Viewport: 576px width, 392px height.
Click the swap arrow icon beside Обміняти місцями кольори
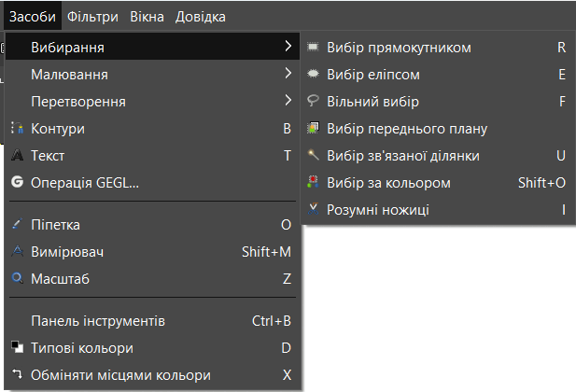click(x=17, y=374)
